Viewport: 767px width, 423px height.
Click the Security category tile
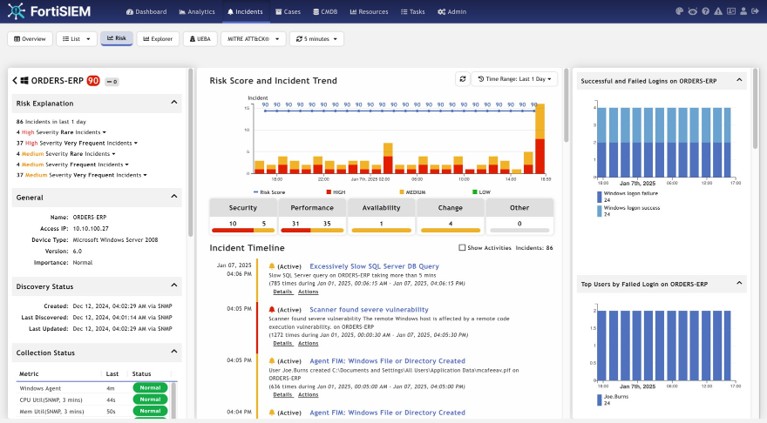coord(242,209)
